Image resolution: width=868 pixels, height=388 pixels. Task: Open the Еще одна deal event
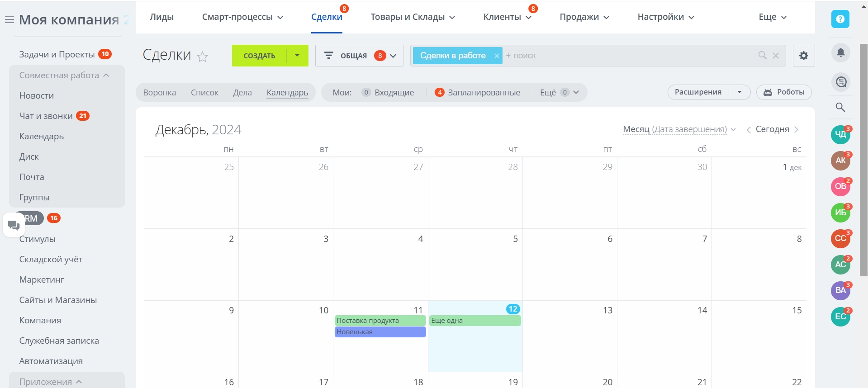475,321
